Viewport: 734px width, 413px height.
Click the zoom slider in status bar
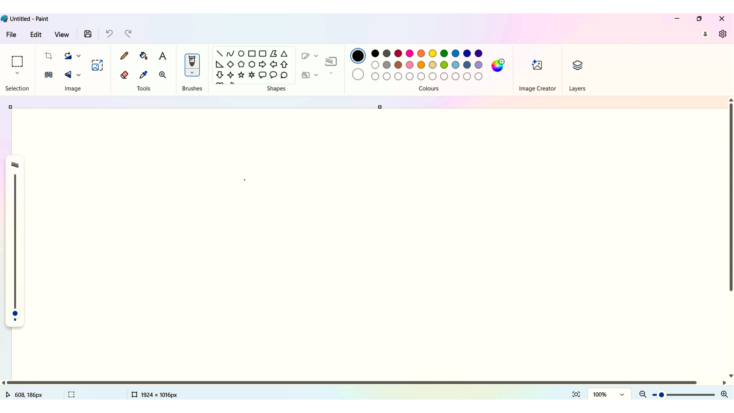click(684, 395)
